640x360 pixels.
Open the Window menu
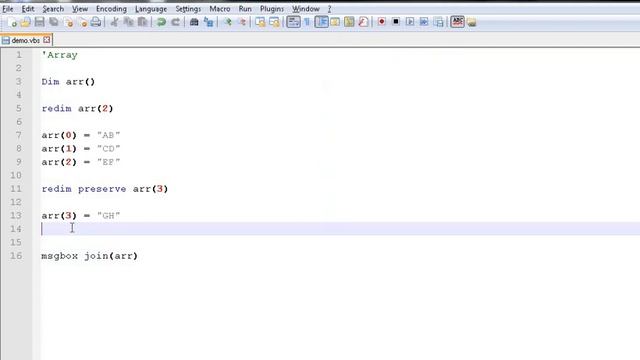pyautogui.click(x=306, y=9)
